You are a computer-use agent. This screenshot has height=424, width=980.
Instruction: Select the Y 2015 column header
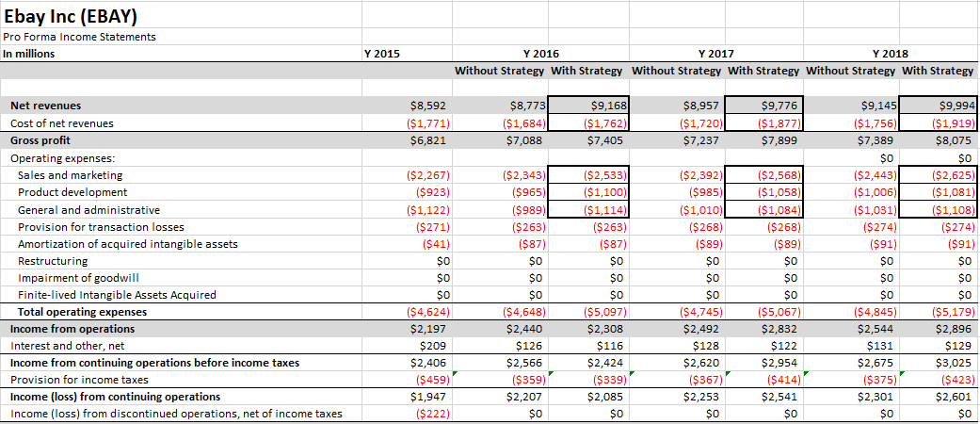381,54
